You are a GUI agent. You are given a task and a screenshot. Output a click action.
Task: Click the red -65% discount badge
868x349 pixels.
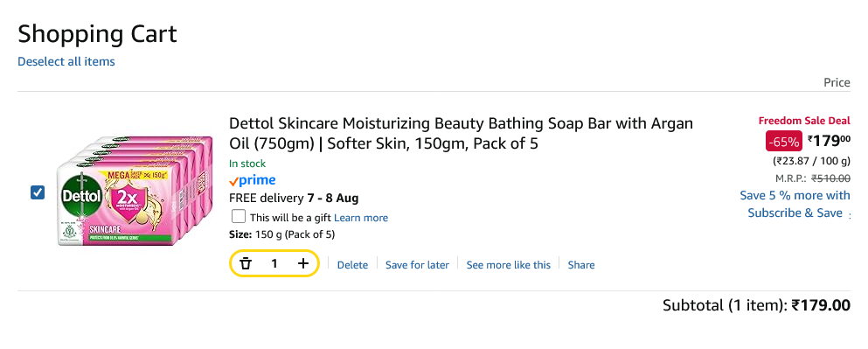point(783,142)
